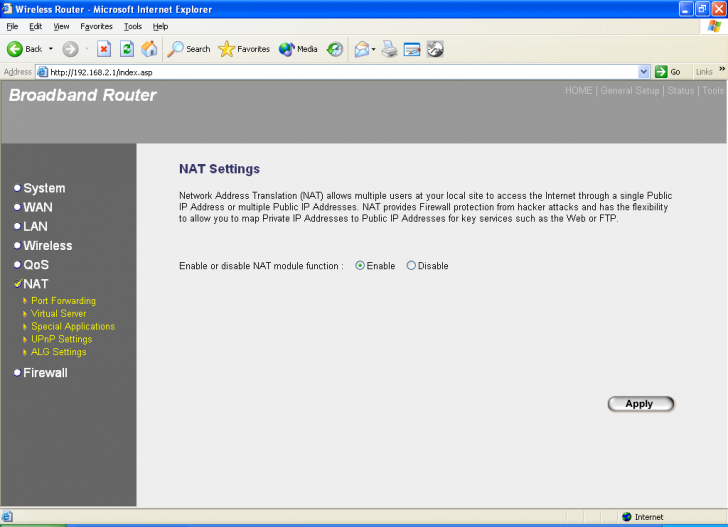728x527 pixels.
Task: Click the HOME link in header
Action: click(578, 91)
